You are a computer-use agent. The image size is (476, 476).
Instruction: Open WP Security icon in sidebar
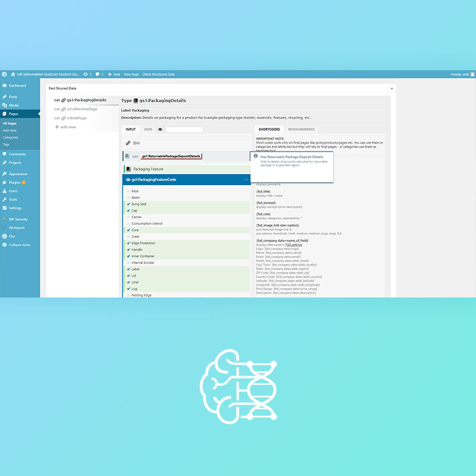coord(5,219)
